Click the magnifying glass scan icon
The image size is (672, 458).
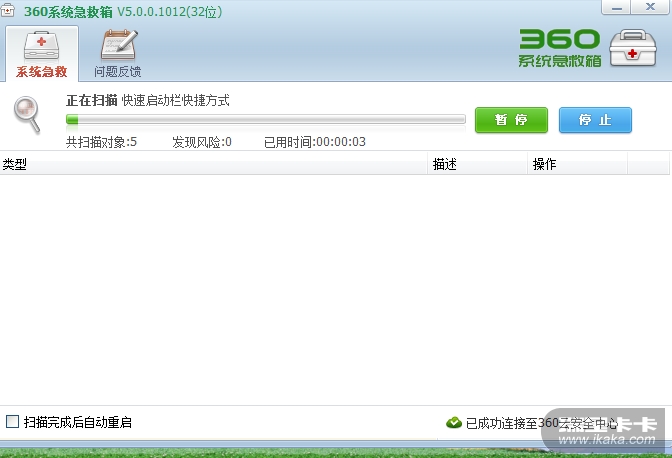27,114
